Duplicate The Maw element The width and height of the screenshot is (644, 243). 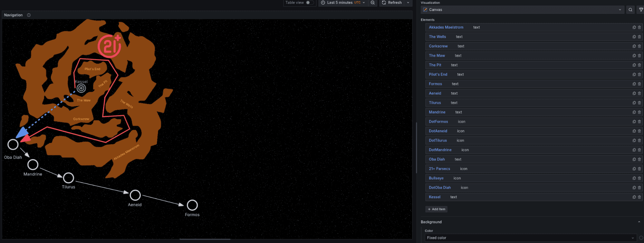pyautogui.click(x=634, y=55)
